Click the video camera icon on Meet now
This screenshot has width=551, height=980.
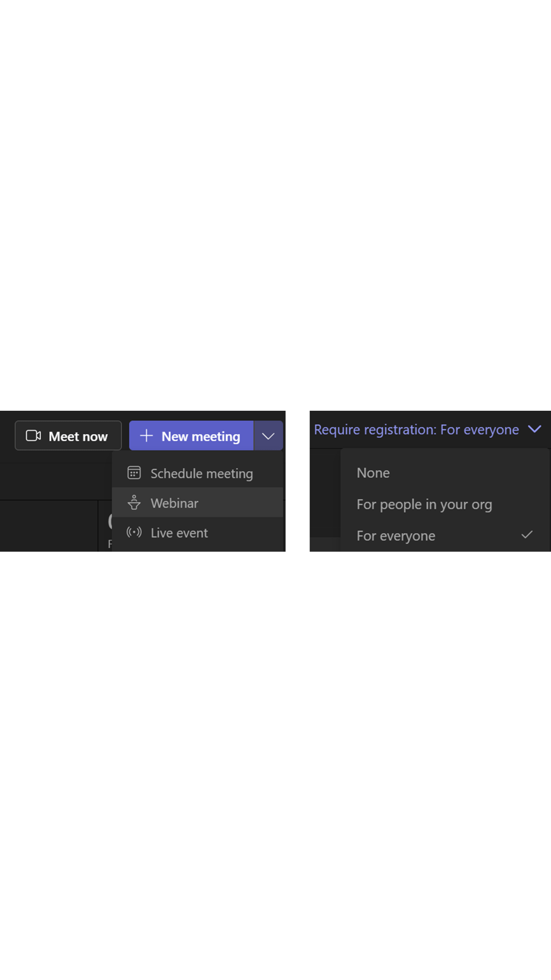[33, 436]
